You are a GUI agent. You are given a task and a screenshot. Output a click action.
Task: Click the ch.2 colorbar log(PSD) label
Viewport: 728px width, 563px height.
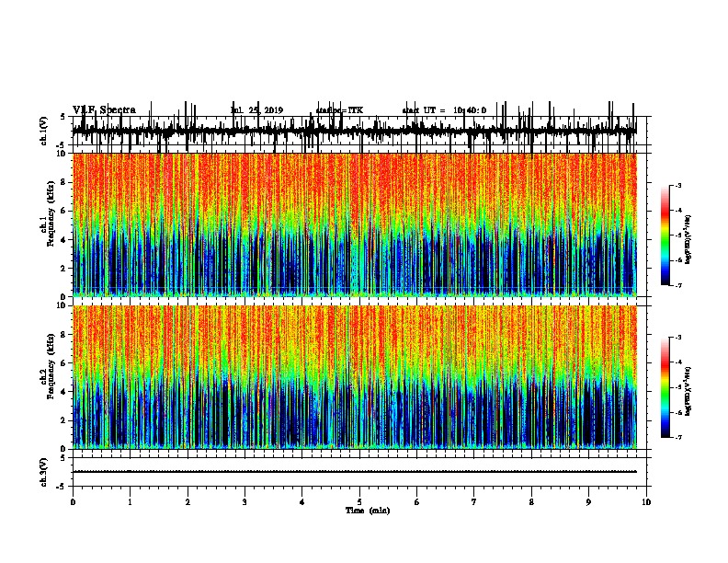[x=688, y=392]
